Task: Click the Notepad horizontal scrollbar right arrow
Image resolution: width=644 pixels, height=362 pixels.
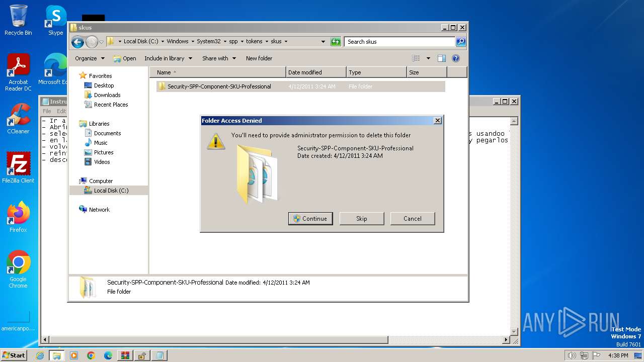Action: pos(506,340)
